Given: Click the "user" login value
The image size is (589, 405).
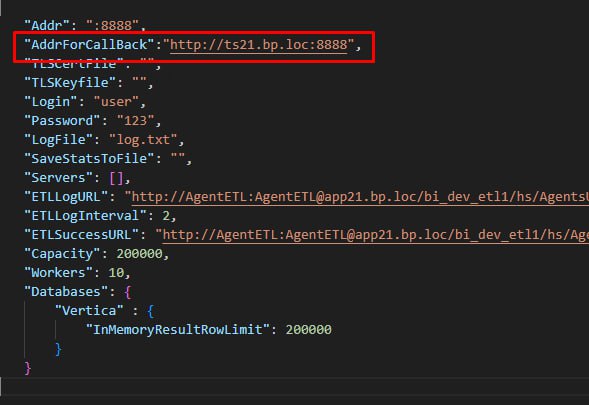Looking at the screenshot, I should [116, 102].
